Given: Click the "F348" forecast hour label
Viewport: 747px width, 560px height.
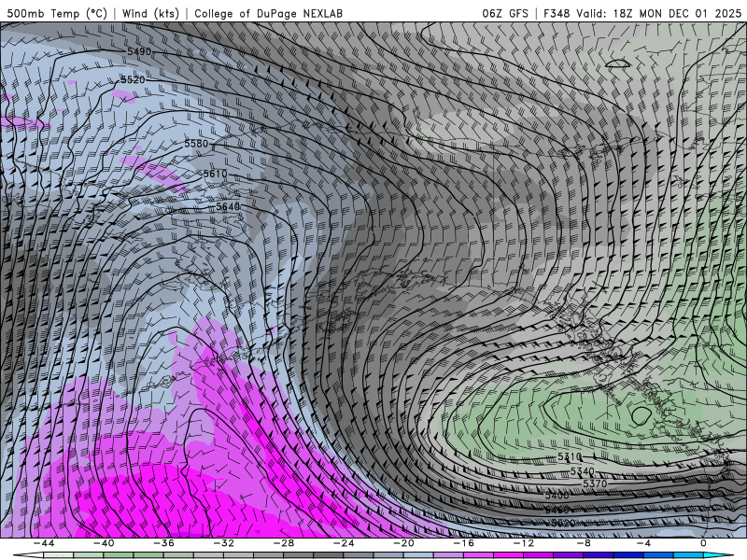Looking at the screenshot, I should click(x=556, y=13).
